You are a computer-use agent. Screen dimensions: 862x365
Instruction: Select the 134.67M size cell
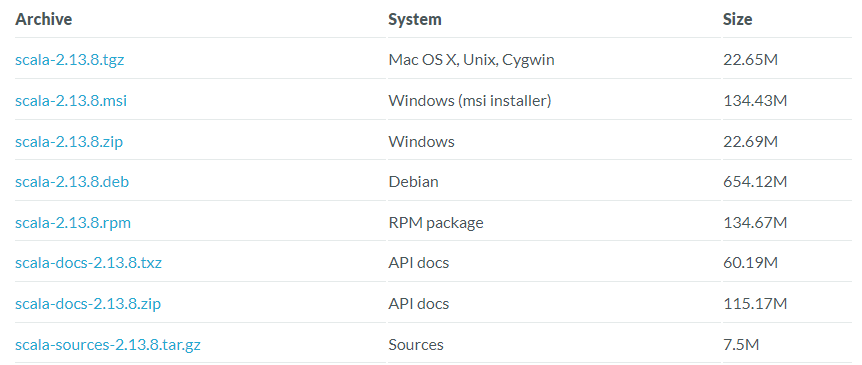coord(755,223)
